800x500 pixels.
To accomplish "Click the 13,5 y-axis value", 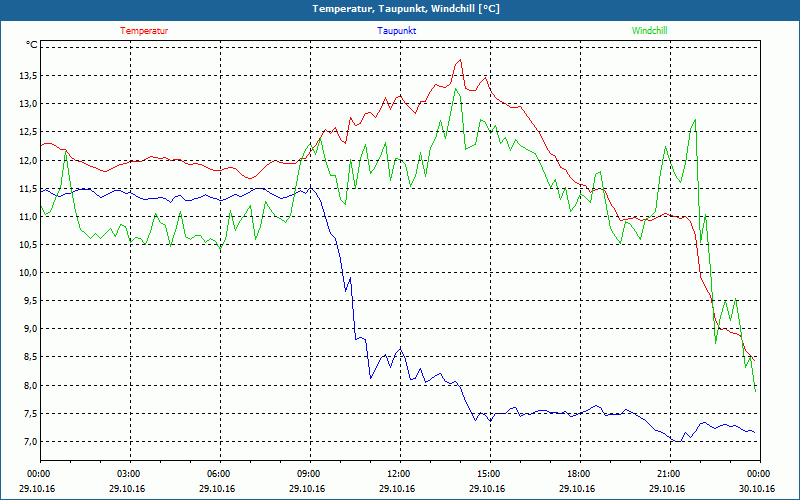I will [x=28, y=76].
